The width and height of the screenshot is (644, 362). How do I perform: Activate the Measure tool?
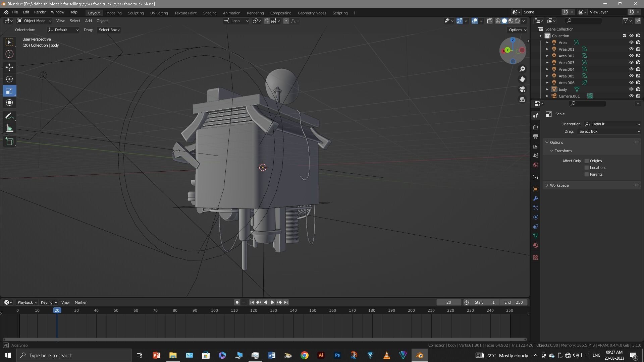[9, 128]
